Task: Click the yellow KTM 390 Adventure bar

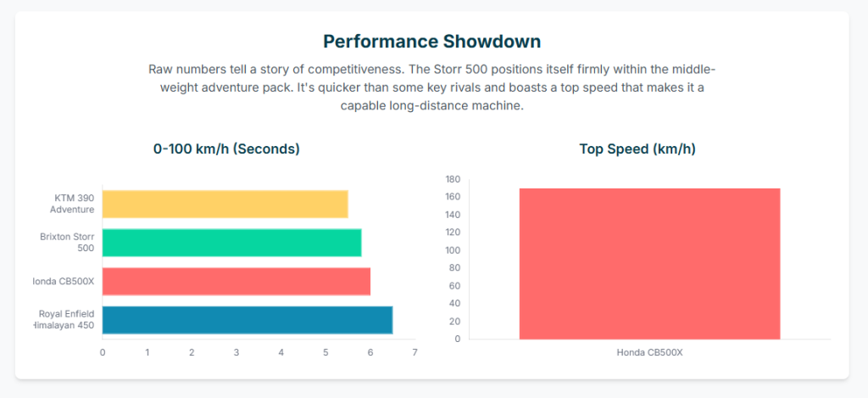Action: (x=225, y=204)
